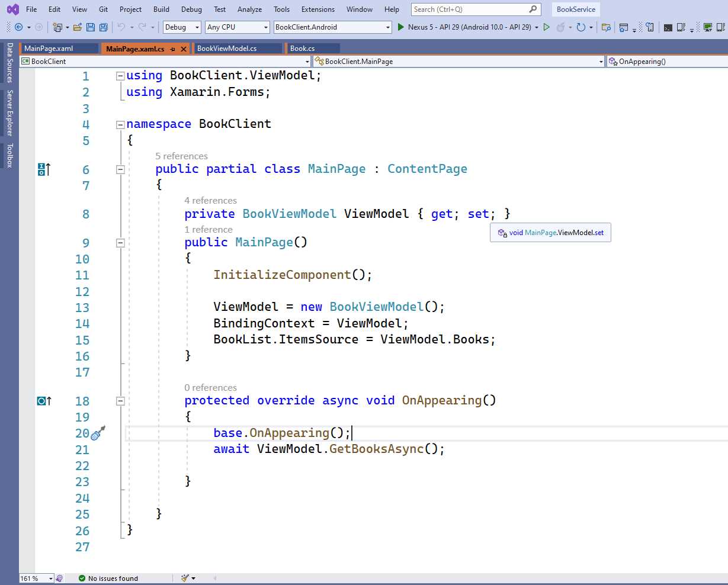The image size is (728, 585).
Task: Open the Toolbox side panel
Action: tap(9, 156)
